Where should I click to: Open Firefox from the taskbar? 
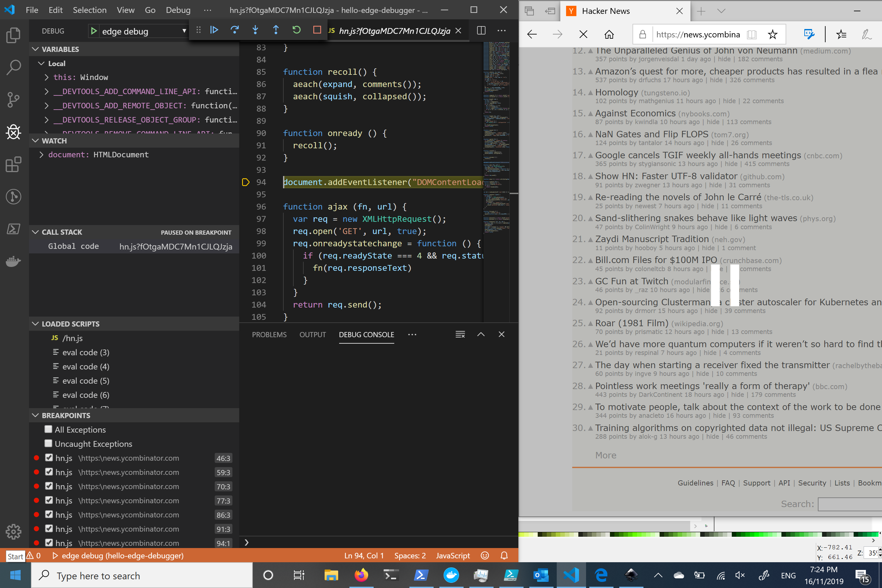click(x=361, y=575)
